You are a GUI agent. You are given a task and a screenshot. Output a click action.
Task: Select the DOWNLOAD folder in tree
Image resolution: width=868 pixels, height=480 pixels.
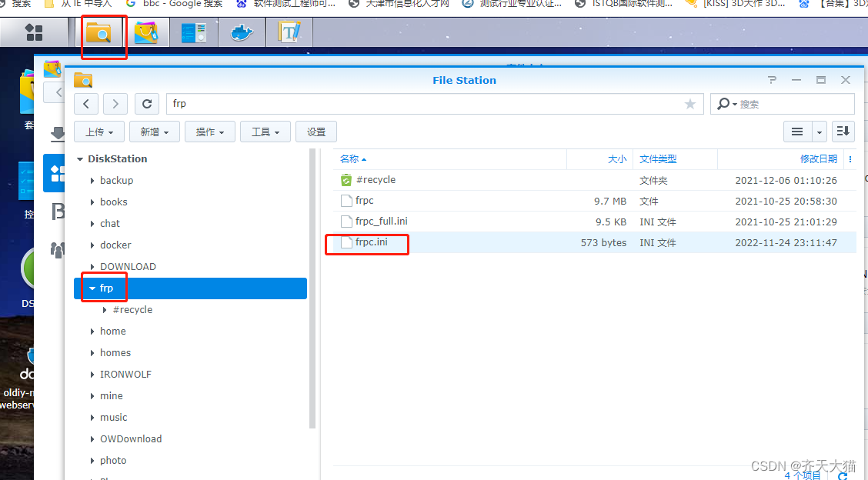128,267
